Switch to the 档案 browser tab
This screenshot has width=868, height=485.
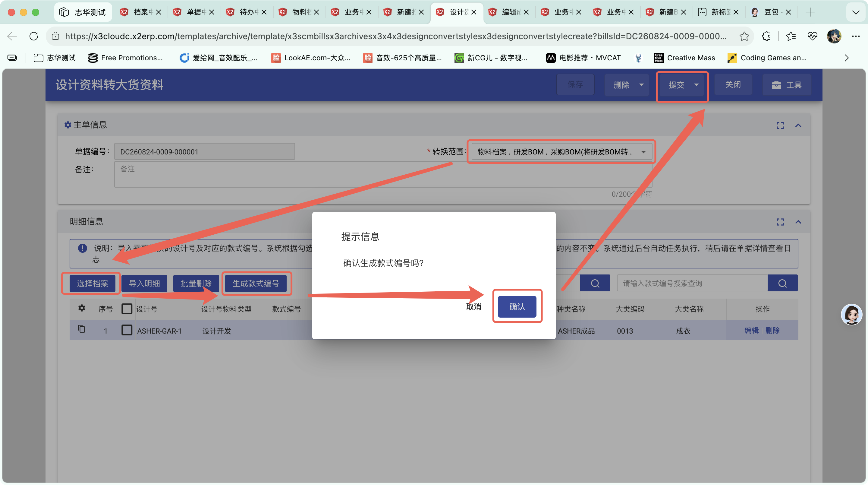[x=140, y=12]
